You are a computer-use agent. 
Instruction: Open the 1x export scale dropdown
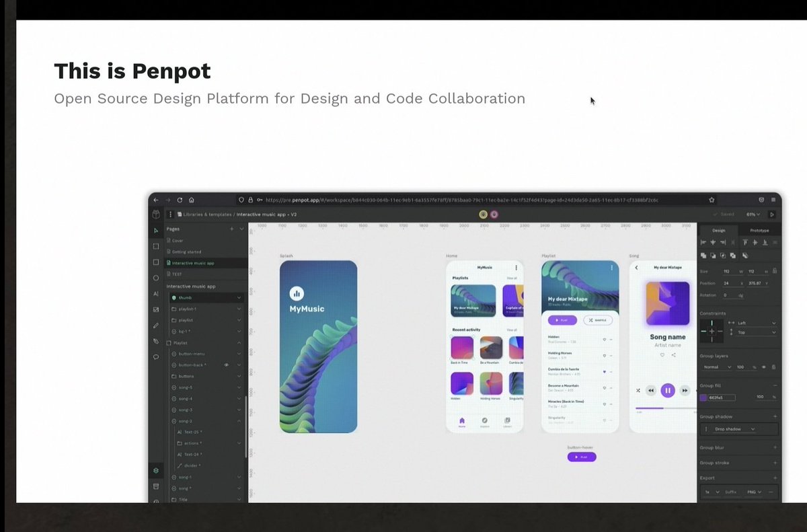pos(711,492)
